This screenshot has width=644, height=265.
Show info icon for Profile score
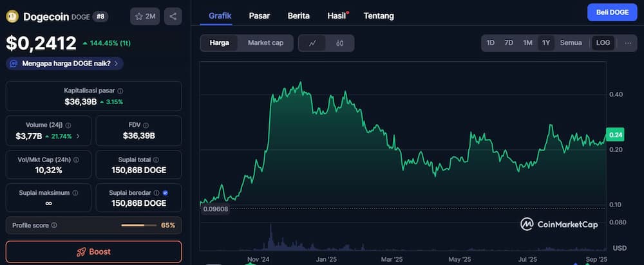(54, 225)
